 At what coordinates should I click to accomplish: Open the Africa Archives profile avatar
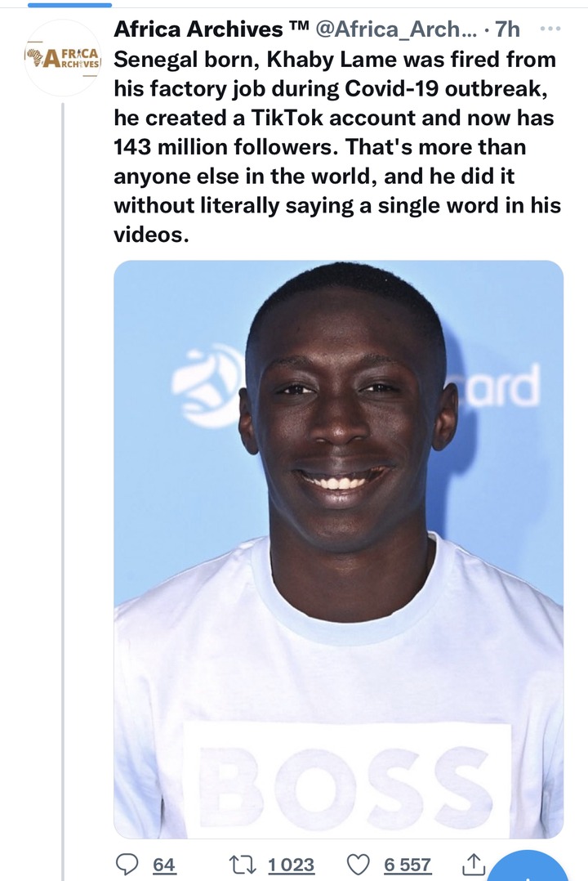tap(63, 58)
